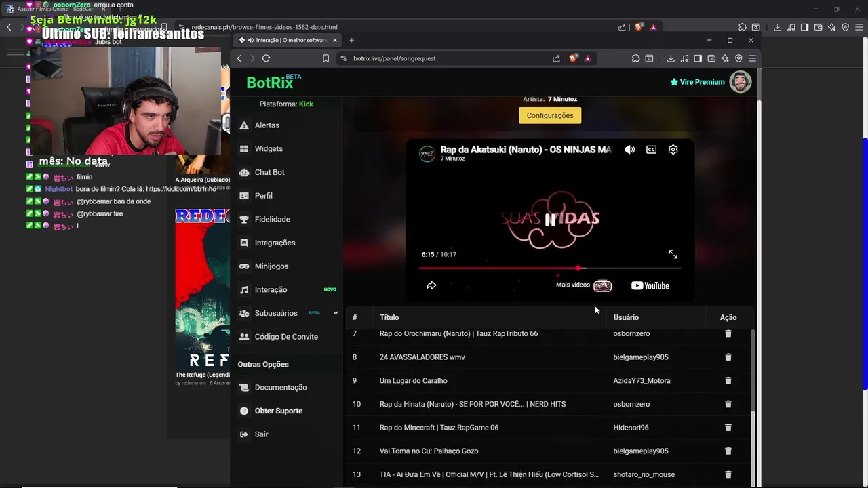Select user Hidenori96

coord(631,428)
